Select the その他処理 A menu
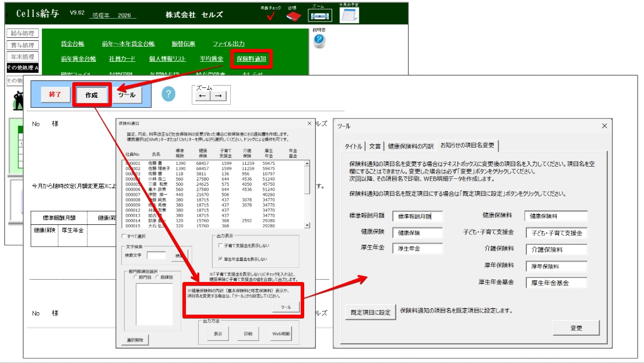This screenshot has height=363, width=644. coord(23,68)
